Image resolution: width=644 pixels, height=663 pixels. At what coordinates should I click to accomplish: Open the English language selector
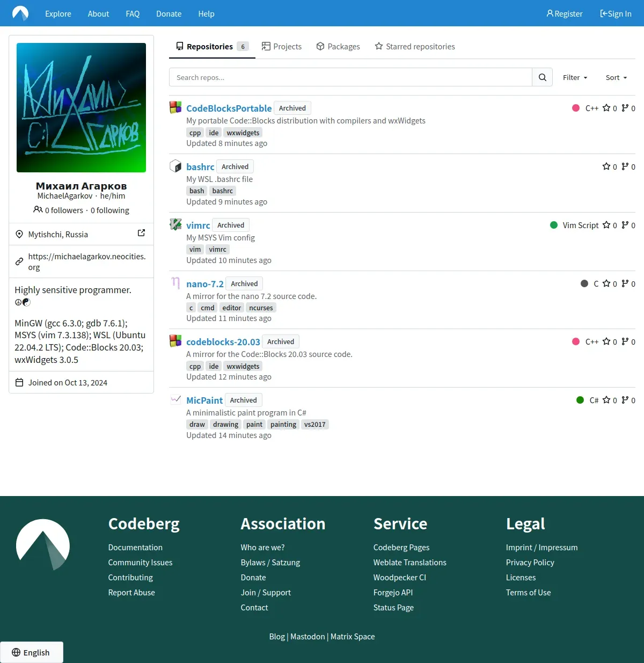[32, 652]
